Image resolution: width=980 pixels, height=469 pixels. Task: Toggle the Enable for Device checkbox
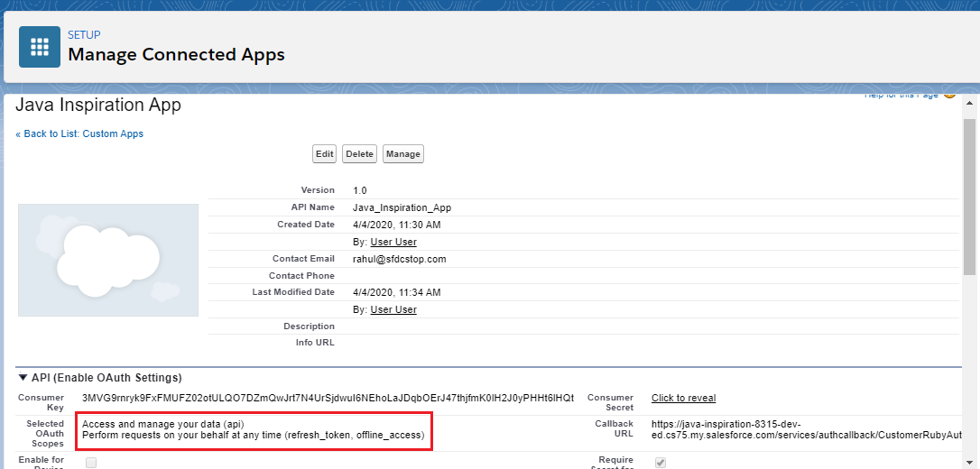pos(91,463)
